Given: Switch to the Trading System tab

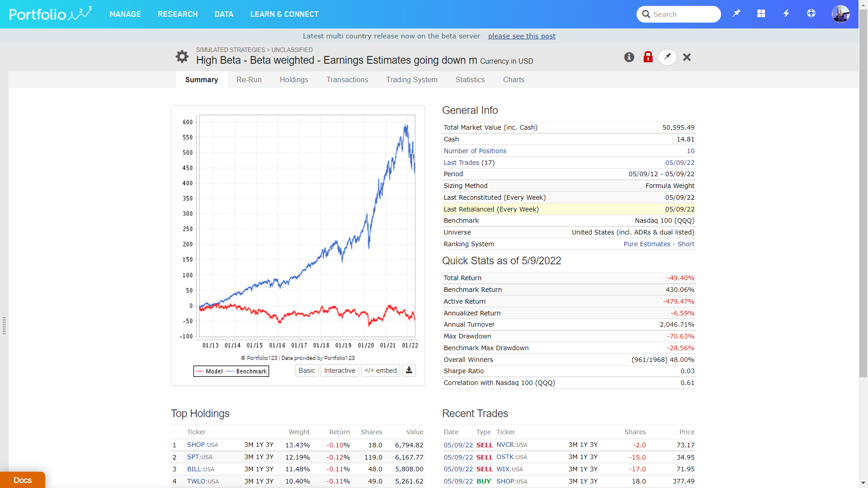Looking at the screenshot, I should coord(411,80).
